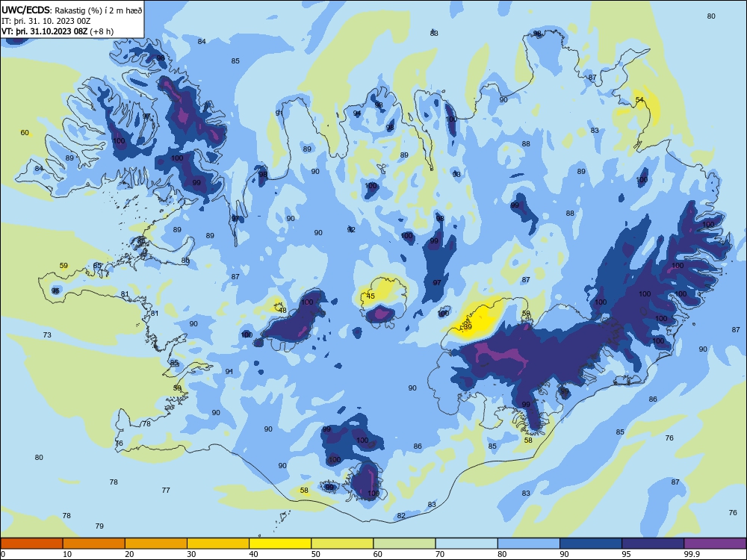Viewport: 747px width, 560px height.
Task: Click the legend scale label 30
Action: 191,554
